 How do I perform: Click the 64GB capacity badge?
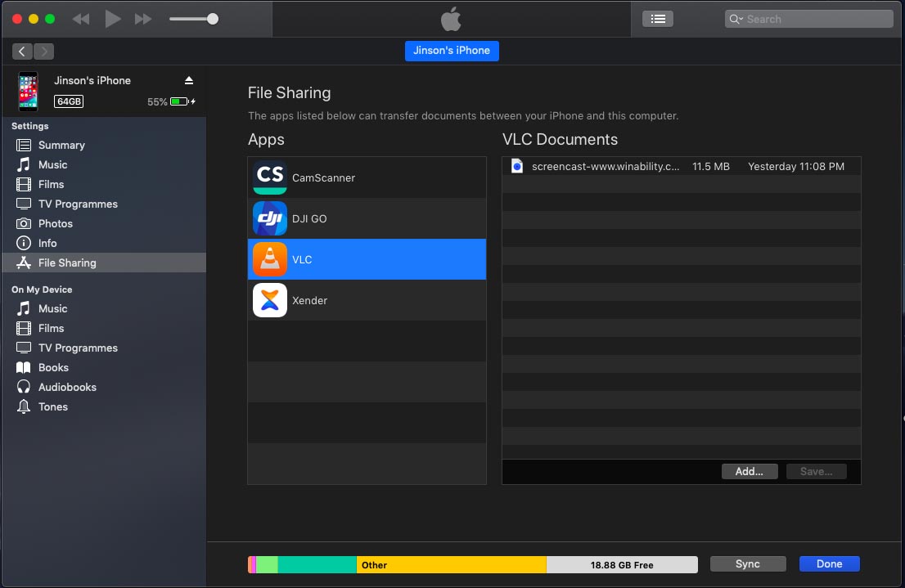[x=69, y=101]
